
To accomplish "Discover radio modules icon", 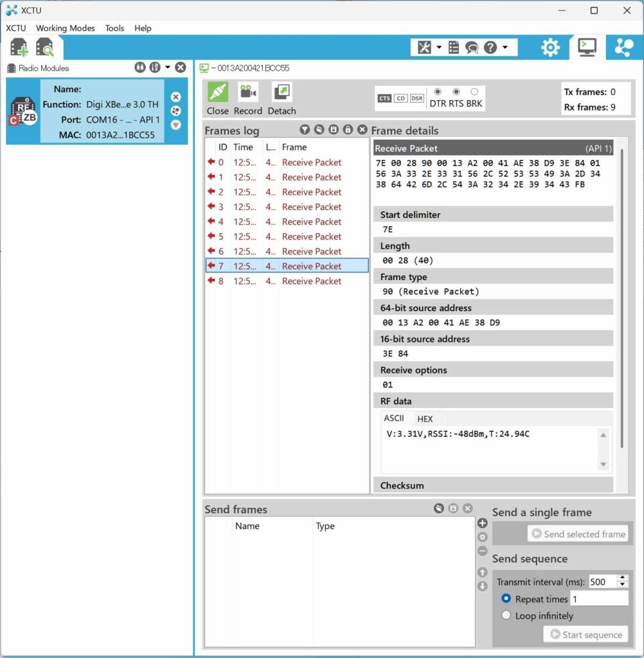I will coord(45,47).
